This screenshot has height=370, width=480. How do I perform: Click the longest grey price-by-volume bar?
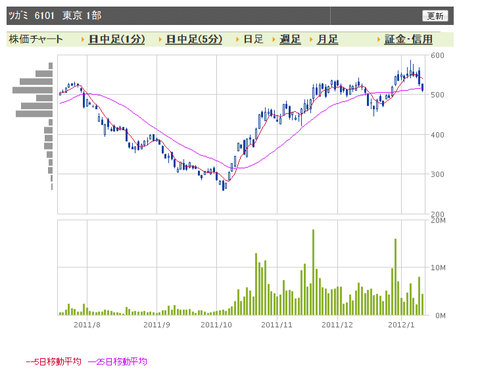[33, 90]
